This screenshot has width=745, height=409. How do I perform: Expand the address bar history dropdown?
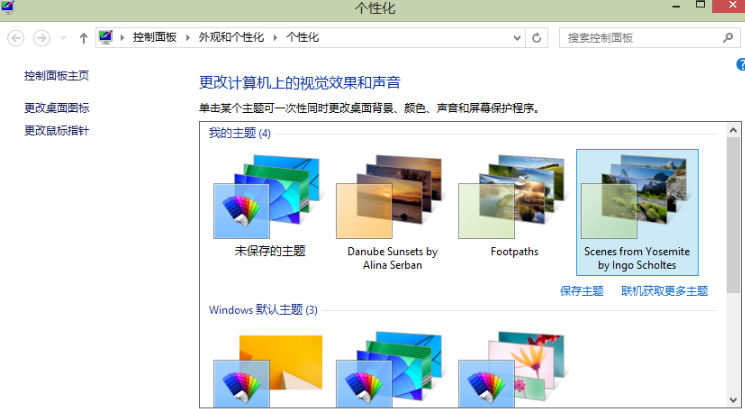[x=517, y=38]
